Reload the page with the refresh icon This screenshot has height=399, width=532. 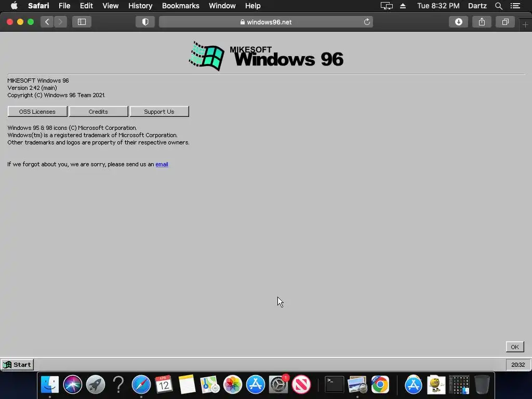tap(367, 22)
